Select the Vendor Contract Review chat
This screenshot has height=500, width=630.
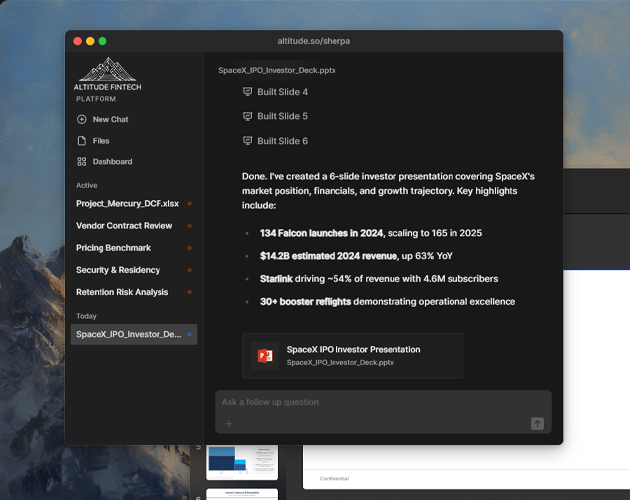coord(124,226)
